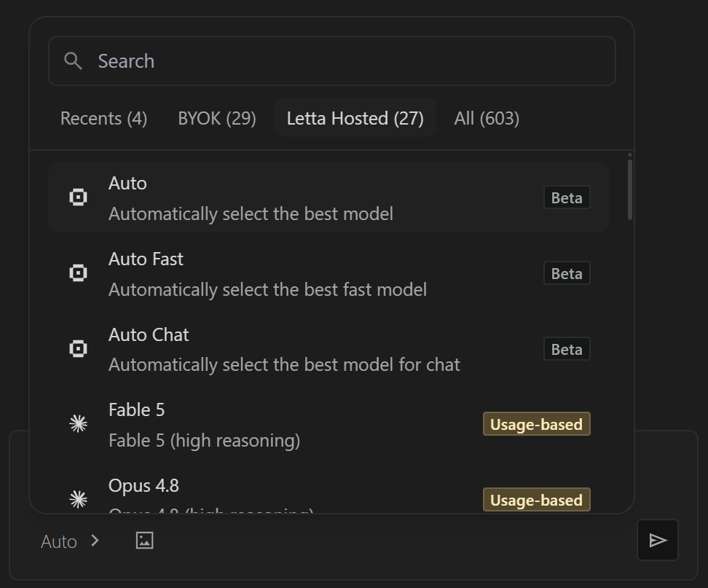Click the Beta badge on the Auto row
Screen dimensions: 708x588
567,197
